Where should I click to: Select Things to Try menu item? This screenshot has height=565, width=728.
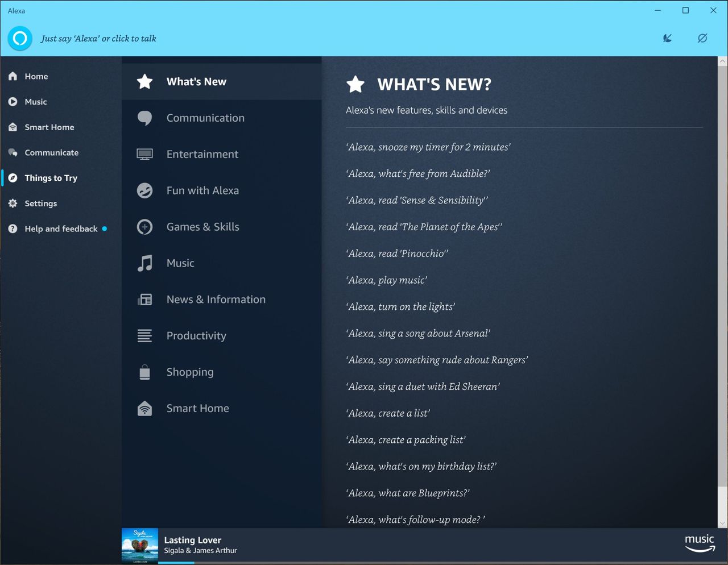tap(51, 178)
